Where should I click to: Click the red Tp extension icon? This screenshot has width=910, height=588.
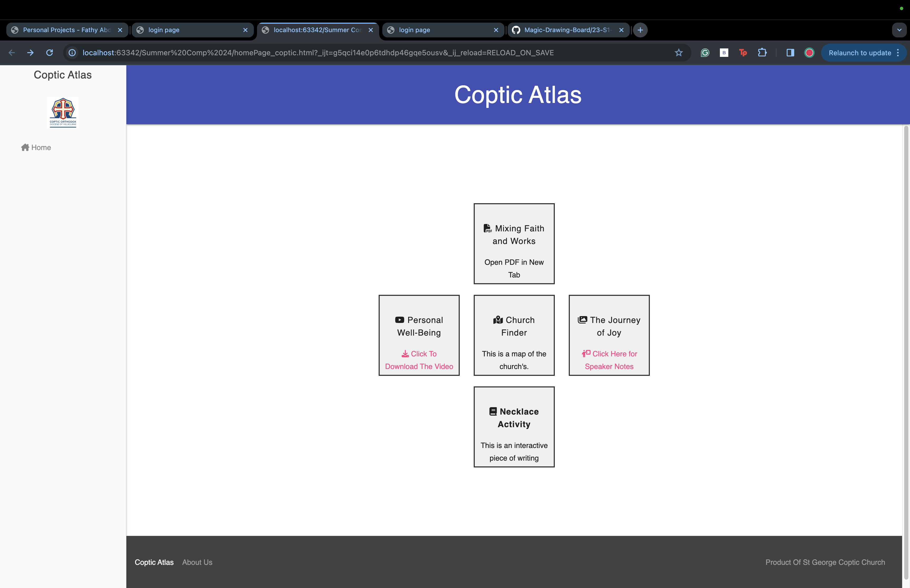[x=742, y=53]
